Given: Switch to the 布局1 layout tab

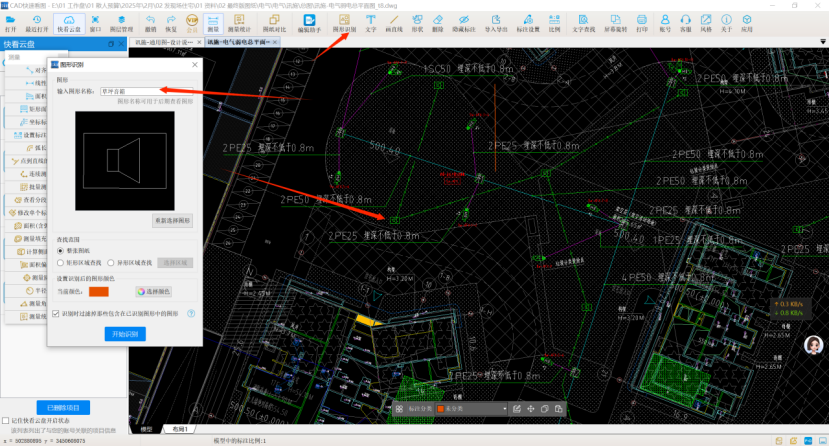Looking at the screenshot, I should 179,429.
